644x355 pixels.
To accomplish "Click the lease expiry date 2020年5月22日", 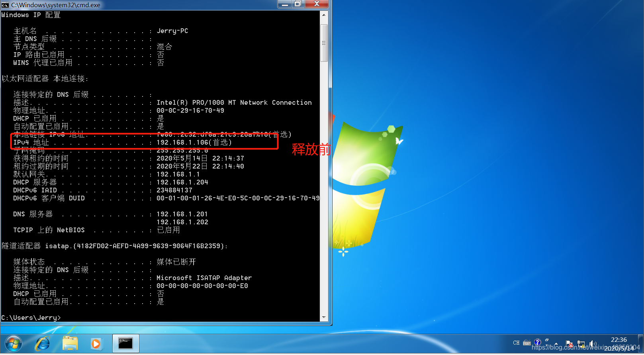I will [182, 166].
